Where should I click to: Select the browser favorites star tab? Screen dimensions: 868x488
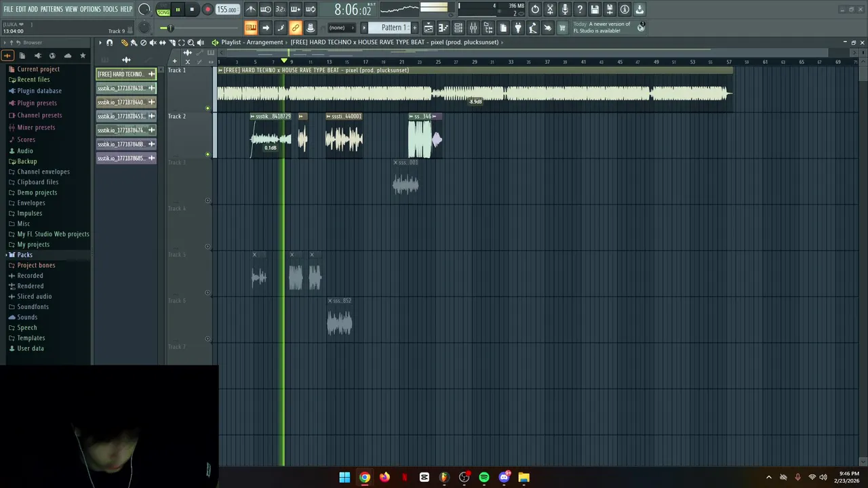(x=83, y=56)
